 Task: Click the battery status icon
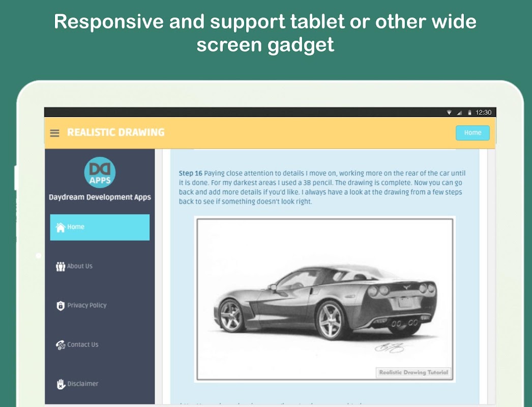point(469,112)
